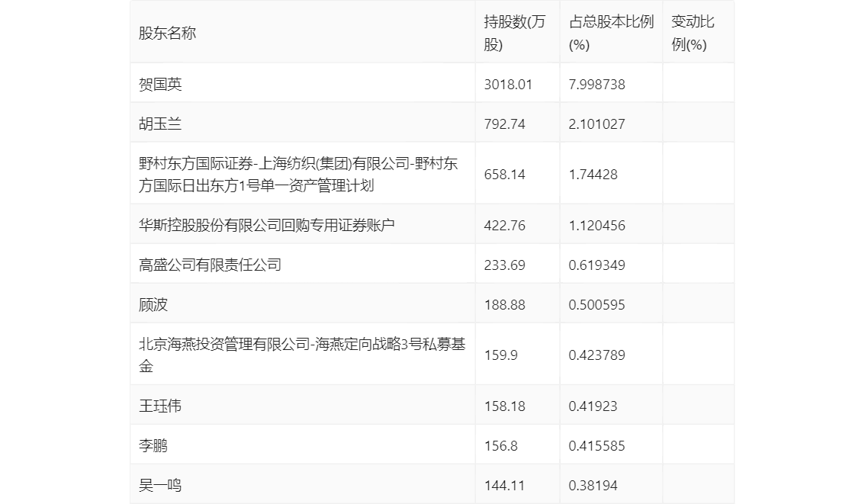Select the percentage 0.423789

tap(597, 355)
